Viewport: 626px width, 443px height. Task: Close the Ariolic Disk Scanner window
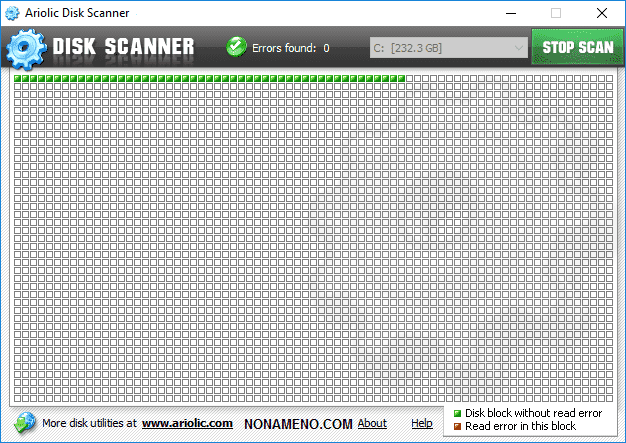point(601,14)
